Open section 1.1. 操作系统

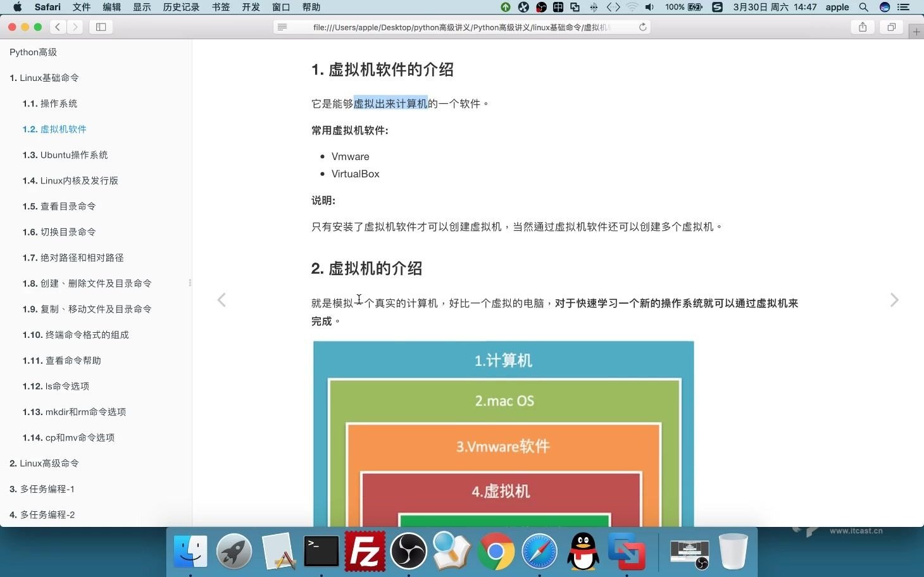[50, 104]
